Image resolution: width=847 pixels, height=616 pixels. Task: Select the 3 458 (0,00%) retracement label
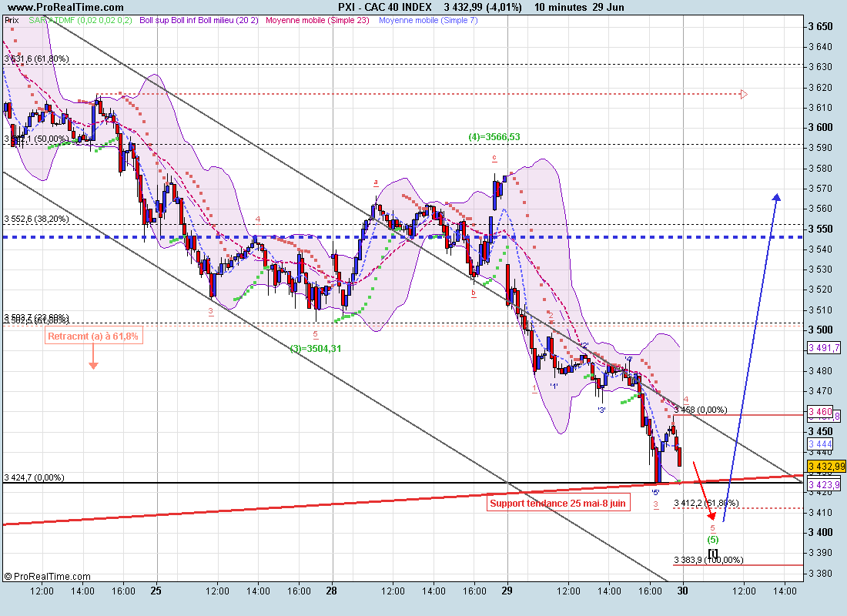point(701,410)
